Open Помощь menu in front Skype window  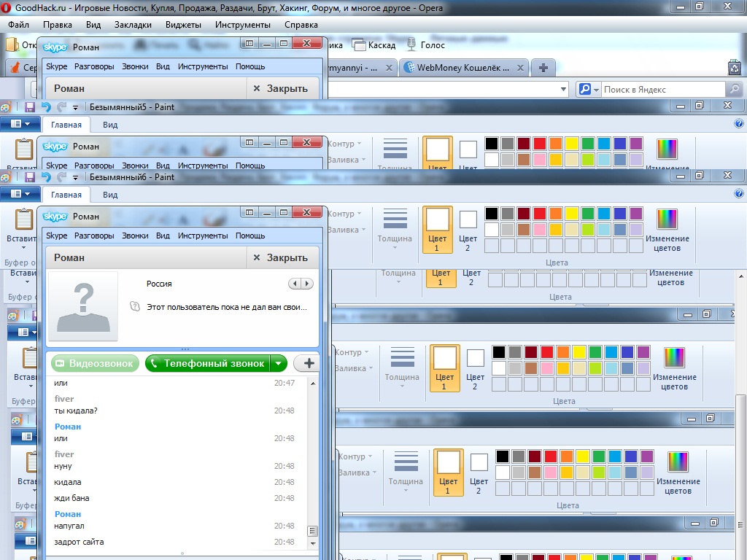tap(250, 236)
